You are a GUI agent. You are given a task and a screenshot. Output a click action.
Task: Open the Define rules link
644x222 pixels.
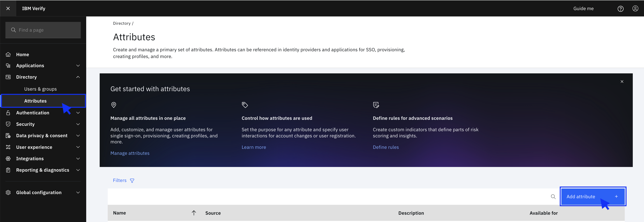click(386, 147)
